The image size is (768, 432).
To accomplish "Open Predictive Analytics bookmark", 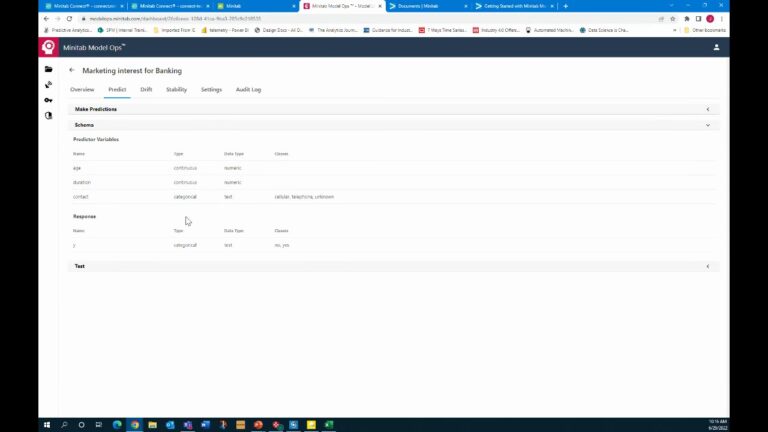I will click(68, 30).
